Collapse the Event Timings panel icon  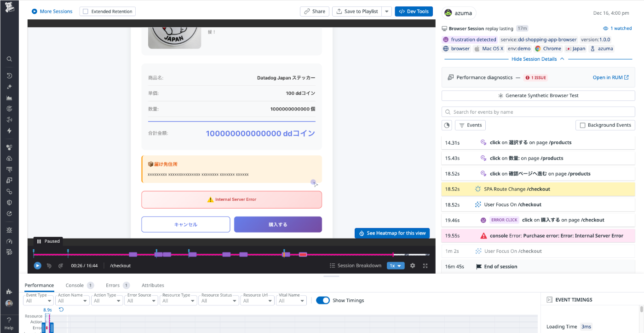pyautogui.click(x=549, y=300)
